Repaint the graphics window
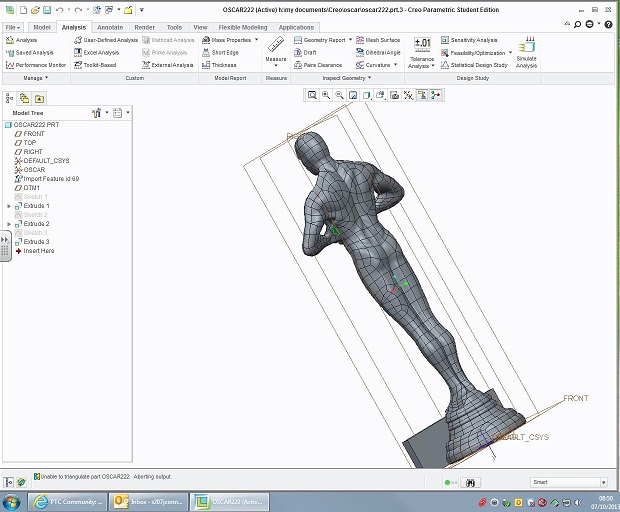The width and height of the screenshot is (620, 512). (353, 95)
